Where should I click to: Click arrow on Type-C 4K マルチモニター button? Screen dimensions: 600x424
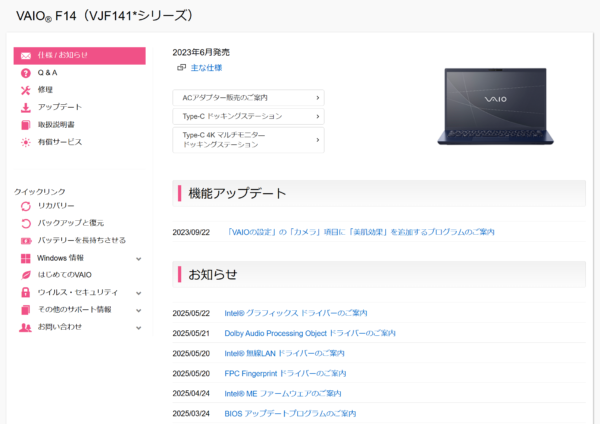pyautogui.click(x=318, y=140)
